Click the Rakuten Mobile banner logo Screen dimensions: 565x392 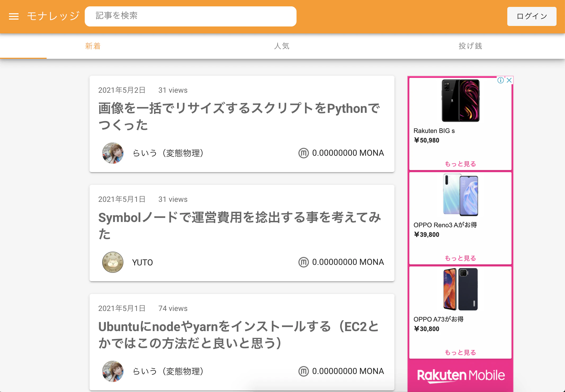461,376
